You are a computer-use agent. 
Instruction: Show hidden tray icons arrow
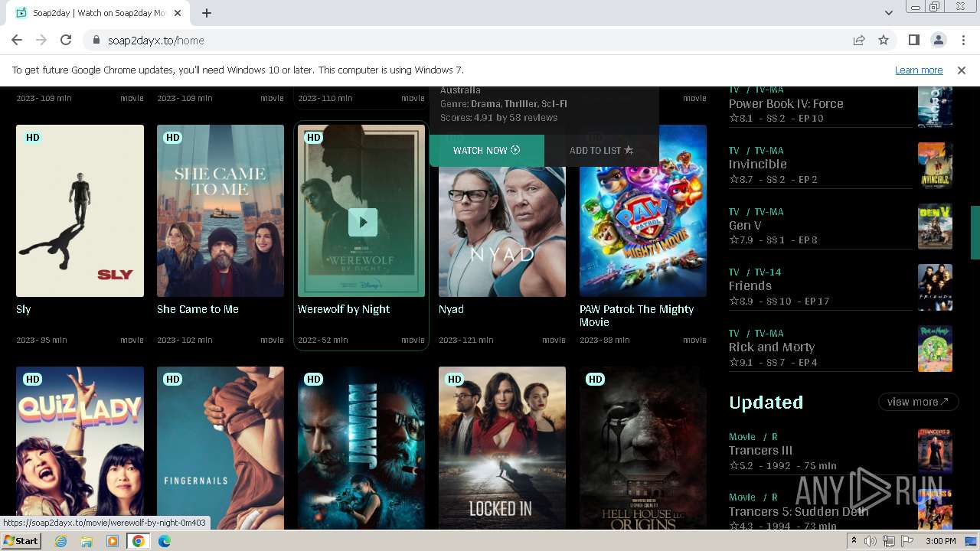click(854, 541)
